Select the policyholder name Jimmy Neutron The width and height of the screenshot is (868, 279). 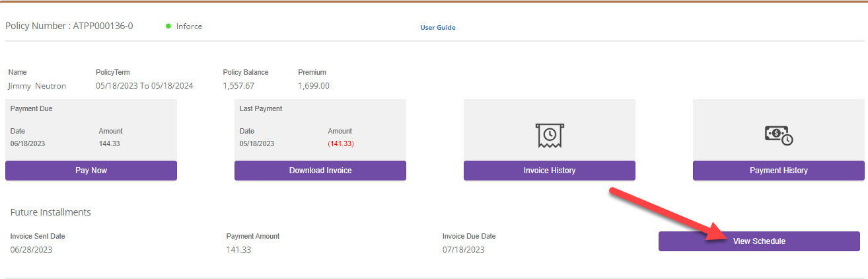37,86
